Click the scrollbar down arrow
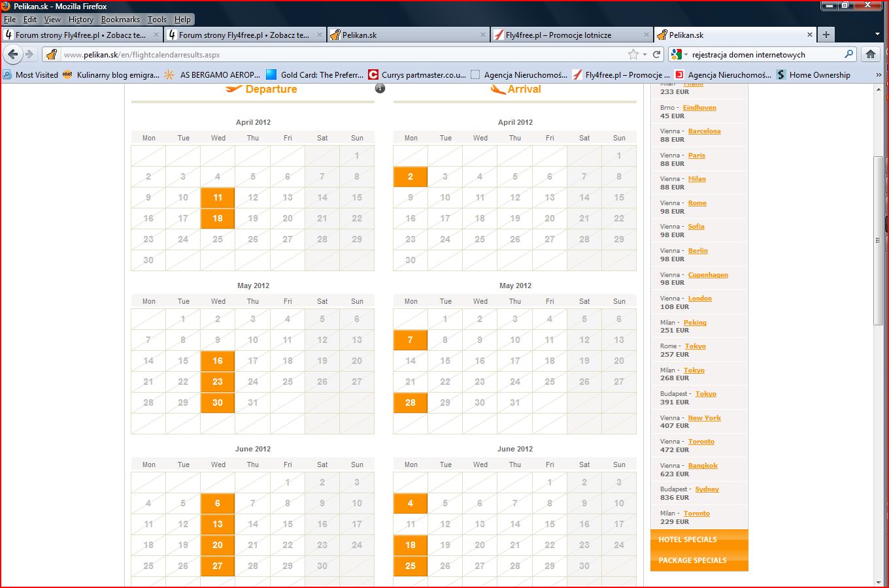The image size is (889, 588). coord(878,581)
